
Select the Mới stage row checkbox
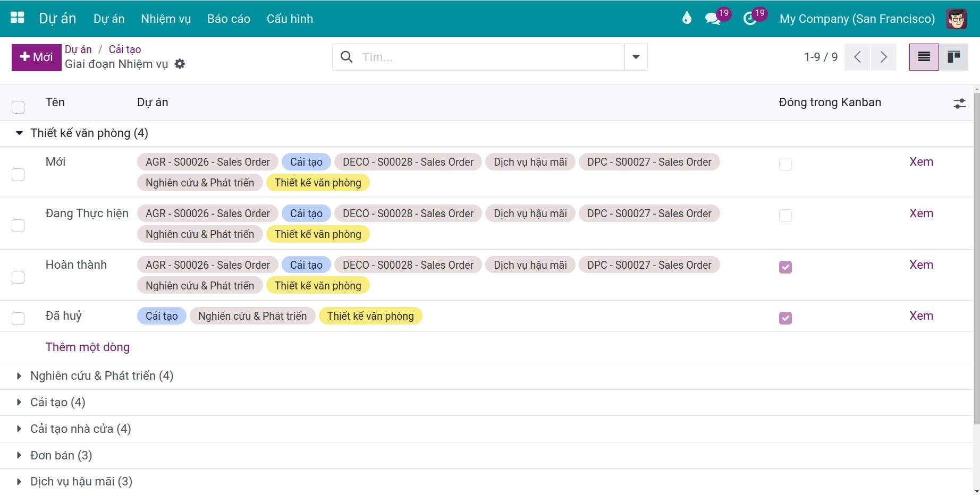[18, 175]
